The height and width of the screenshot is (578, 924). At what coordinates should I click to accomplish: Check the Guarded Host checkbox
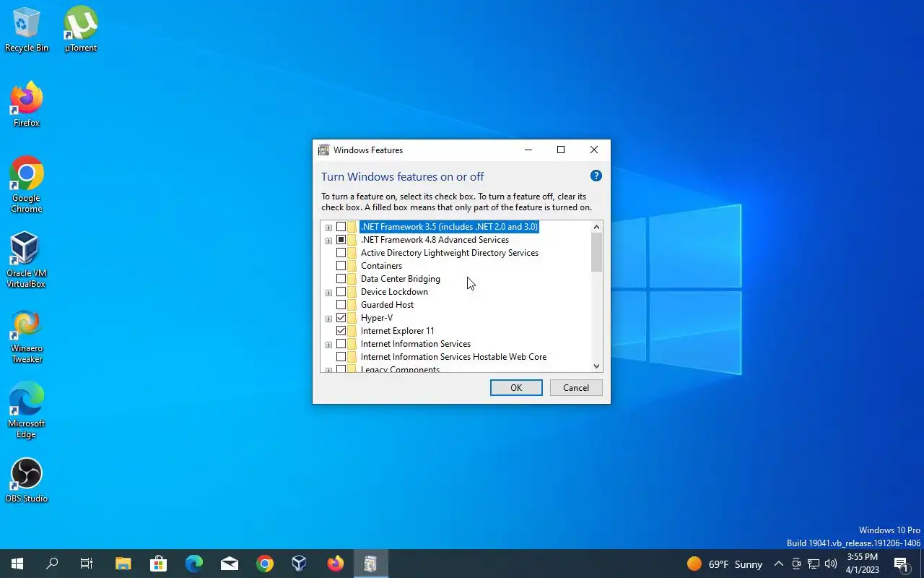341,305
